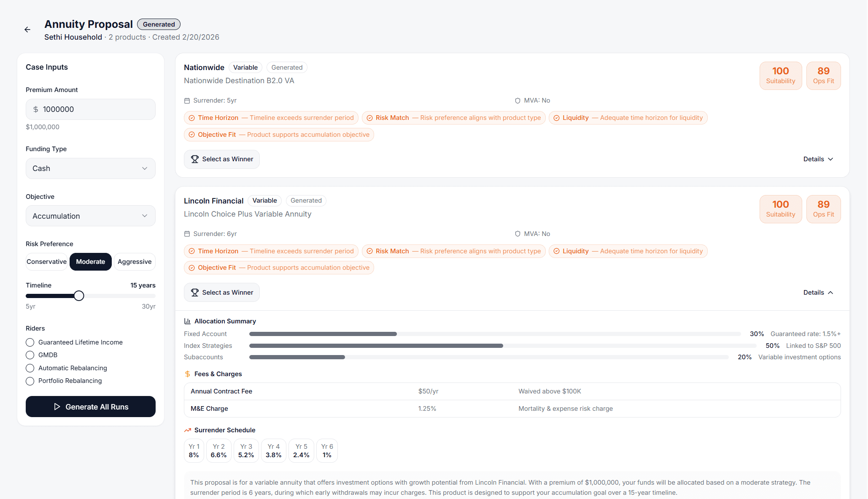Click the play icon on Generate All Runs

tap(57, 407)
